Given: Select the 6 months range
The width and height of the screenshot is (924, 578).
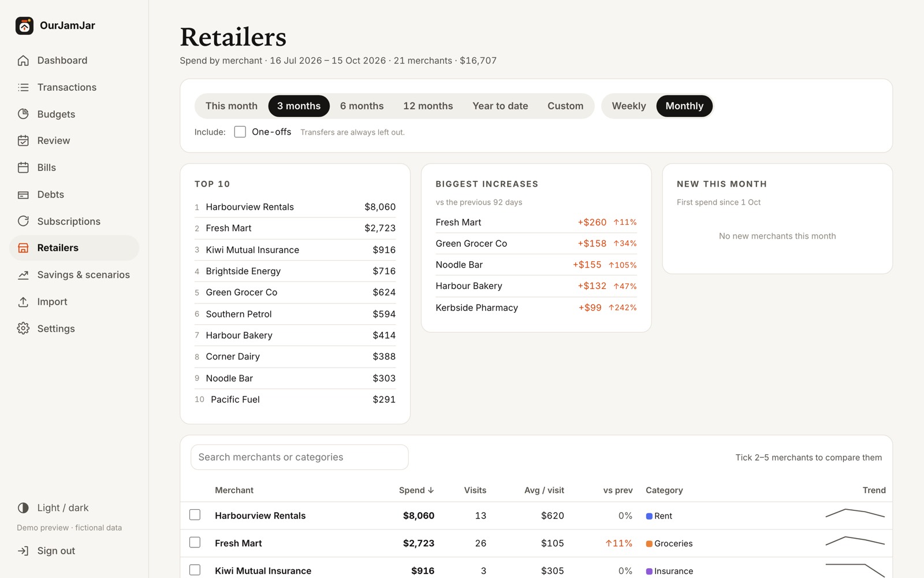Looking at the screenshot, I should (x=362, y=106).
